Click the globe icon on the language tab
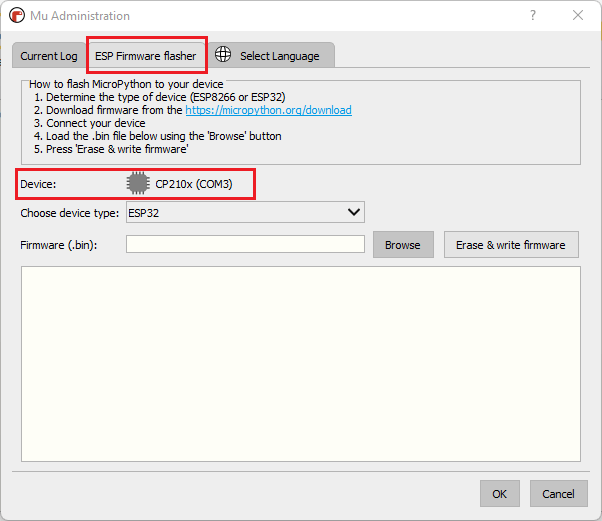 click(x=223, y=55)
